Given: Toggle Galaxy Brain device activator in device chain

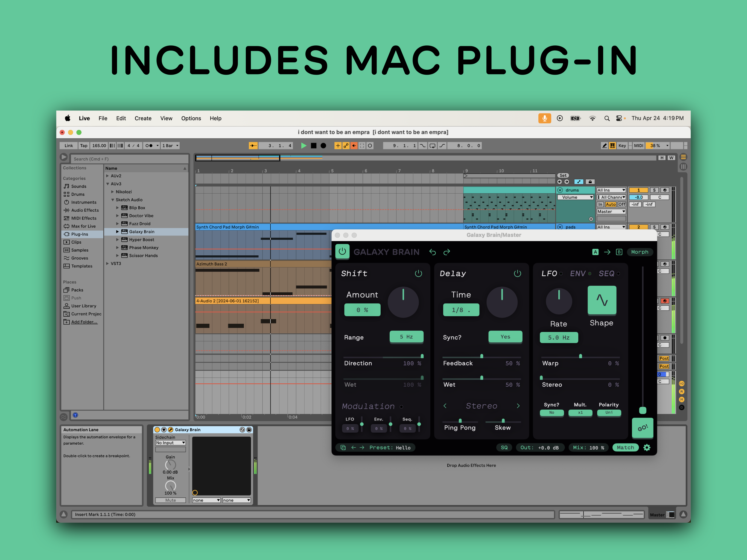Looking at the screenshot, I should pyautogui.click(x=157, y=430).
